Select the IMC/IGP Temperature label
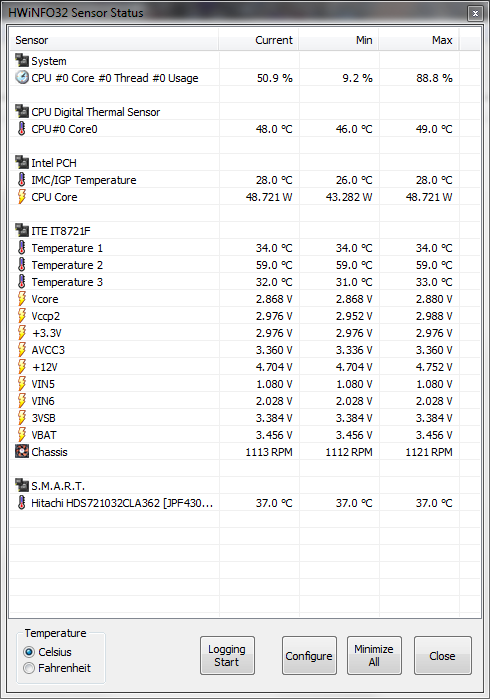Screen dimensions: 490x699 84,180
